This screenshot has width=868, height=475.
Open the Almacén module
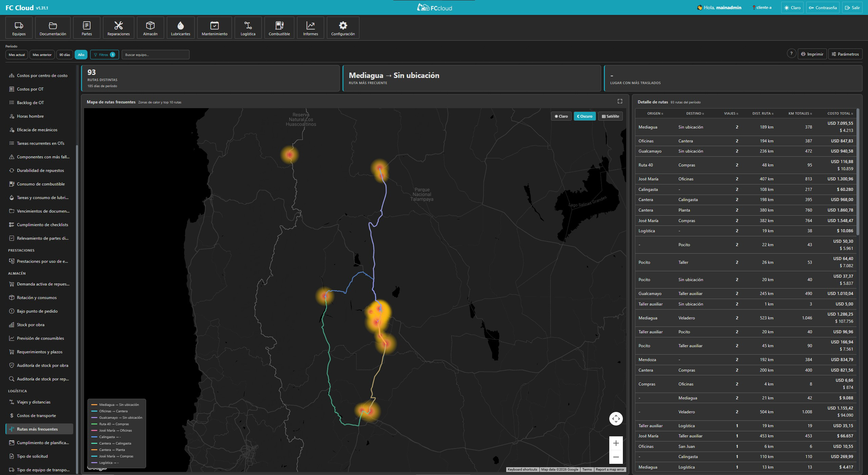click(150, 28)
